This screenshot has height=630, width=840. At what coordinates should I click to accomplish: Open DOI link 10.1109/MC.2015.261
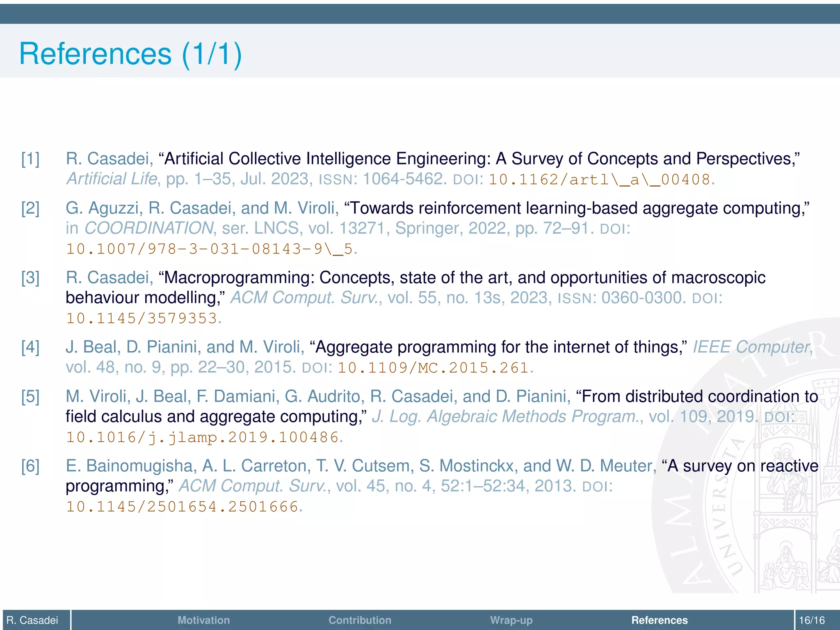click(x=433, y=368)
